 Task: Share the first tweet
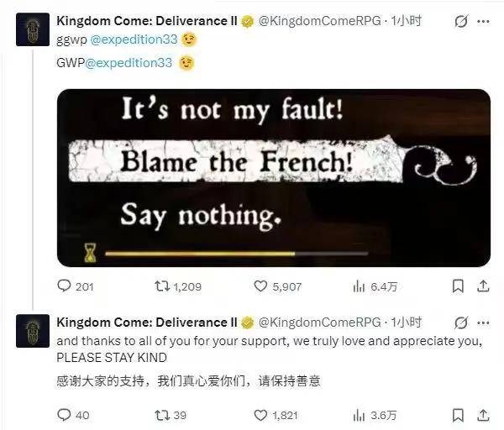[483, 286]
